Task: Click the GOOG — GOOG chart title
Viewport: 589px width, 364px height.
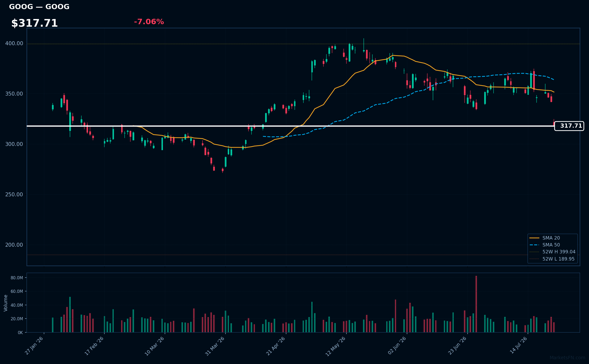Action: 39,7
